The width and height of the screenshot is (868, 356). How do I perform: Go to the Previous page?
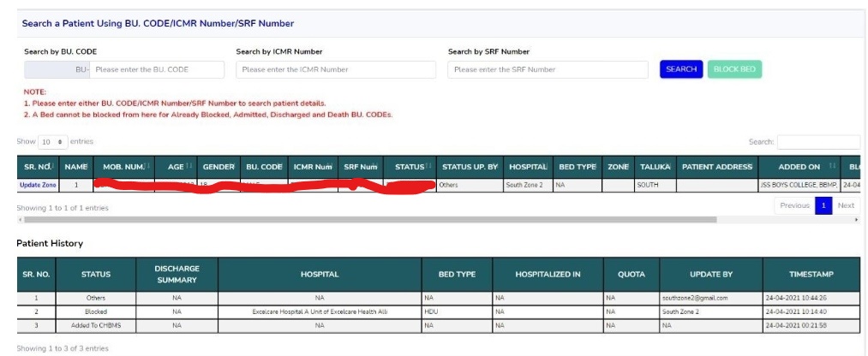pyautogui.click(x=793, y=206)
